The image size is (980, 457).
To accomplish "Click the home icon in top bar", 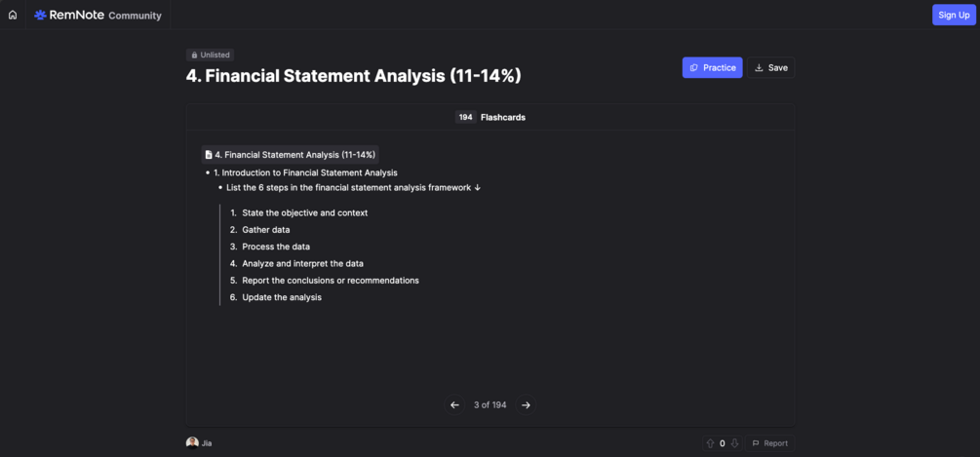I will pos(13,15).
